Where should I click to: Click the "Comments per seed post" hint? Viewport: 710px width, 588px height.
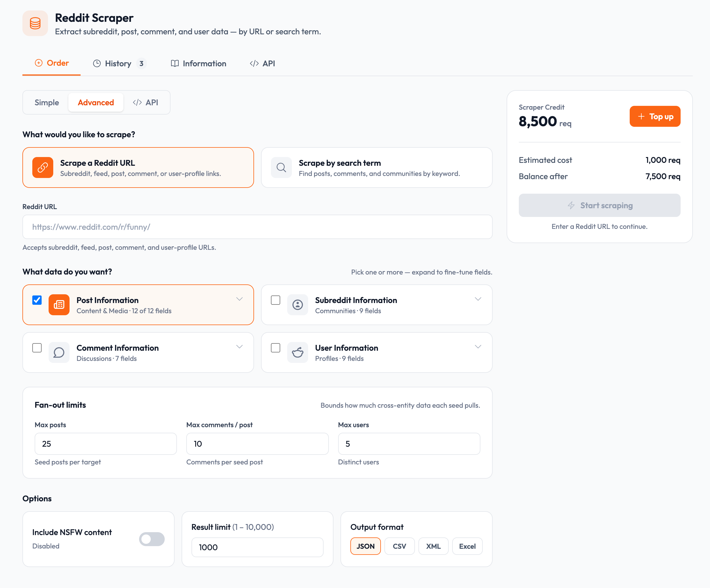(225, 462)
